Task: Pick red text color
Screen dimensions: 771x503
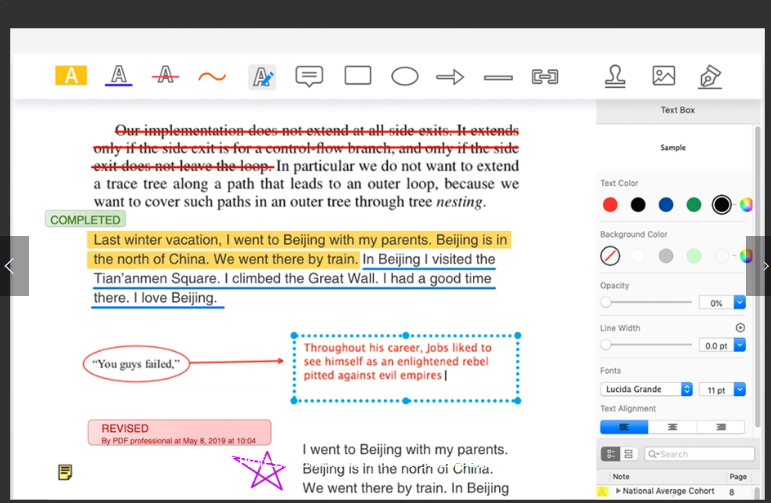Action: tap(610, 205)
